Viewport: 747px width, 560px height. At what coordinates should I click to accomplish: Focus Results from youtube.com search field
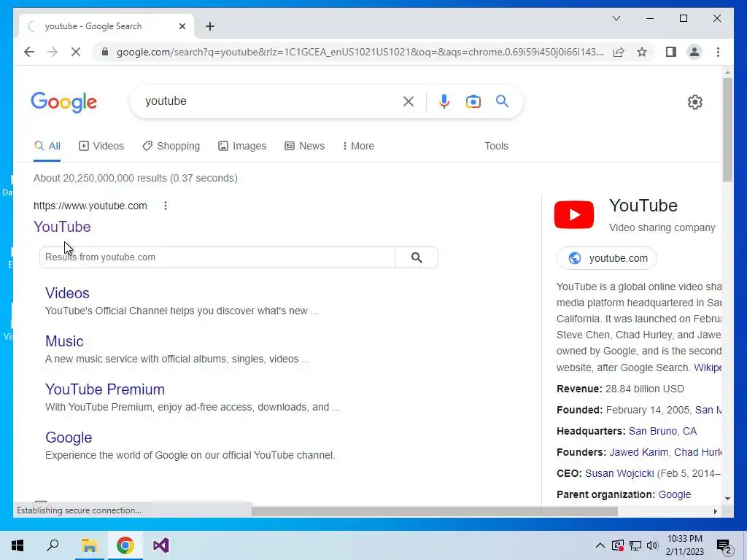[217, 257]
